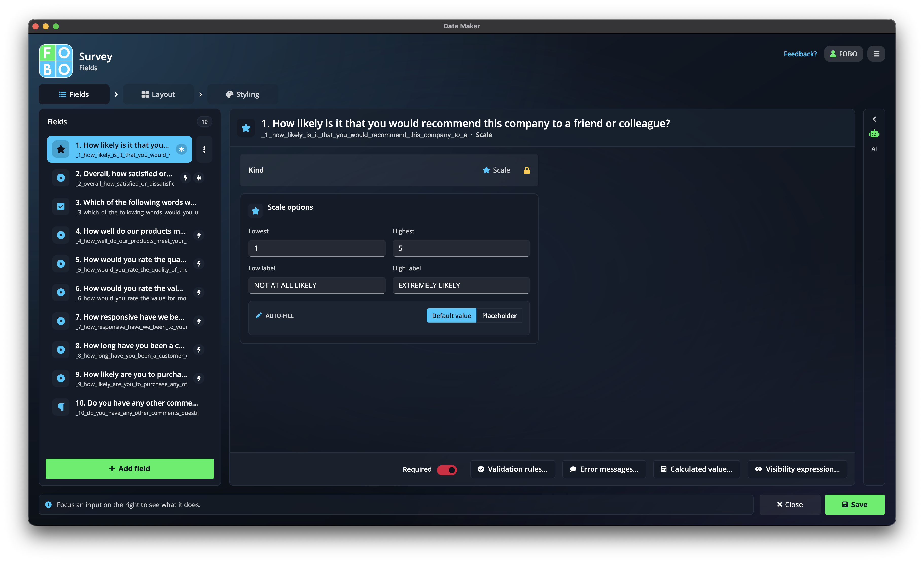
Task: Switch to the Styling tab
Action: [x=243, y=95]
